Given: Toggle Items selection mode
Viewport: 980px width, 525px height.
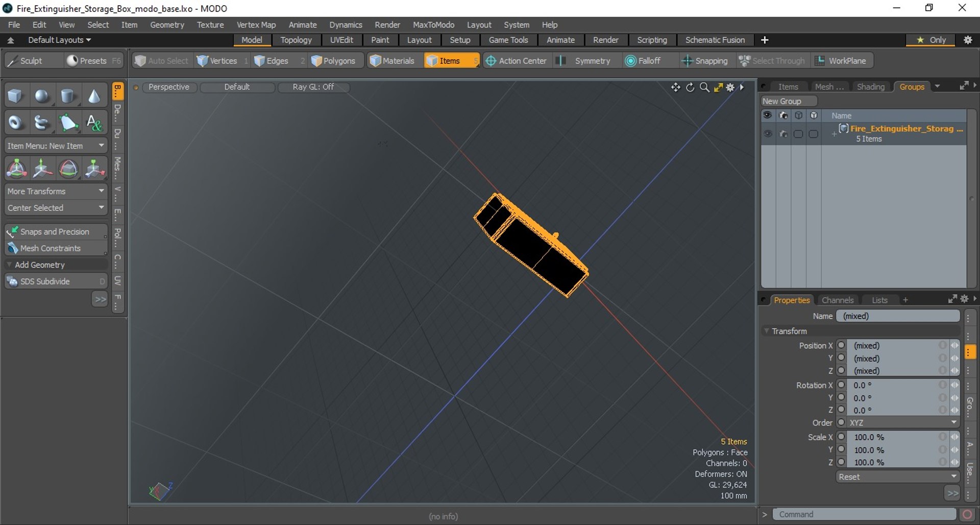Looking at the screenshot, I should [452, 61].
